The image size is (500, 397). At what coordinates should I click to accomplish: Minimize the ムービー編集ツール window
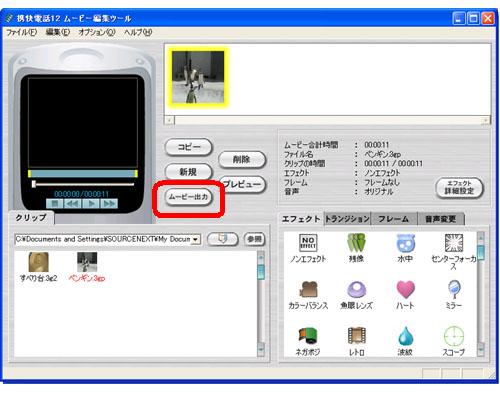459,18
